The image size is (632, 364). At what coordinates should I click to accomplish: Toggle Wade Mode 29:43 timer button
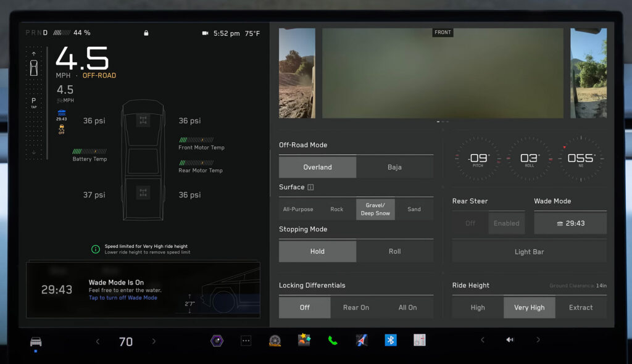point(570,223)
